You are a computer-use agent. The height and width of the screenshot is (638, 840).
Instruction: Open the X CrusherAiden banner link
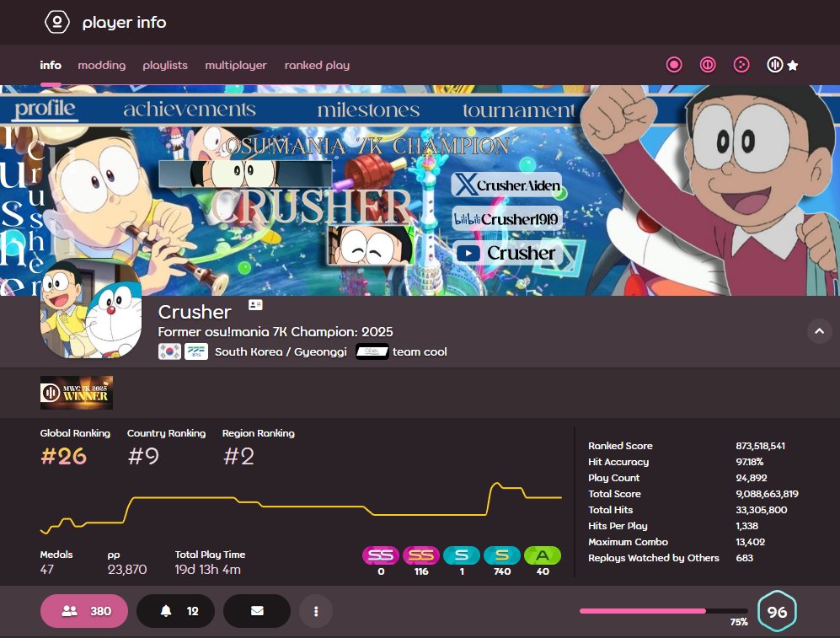pos(507,185)
